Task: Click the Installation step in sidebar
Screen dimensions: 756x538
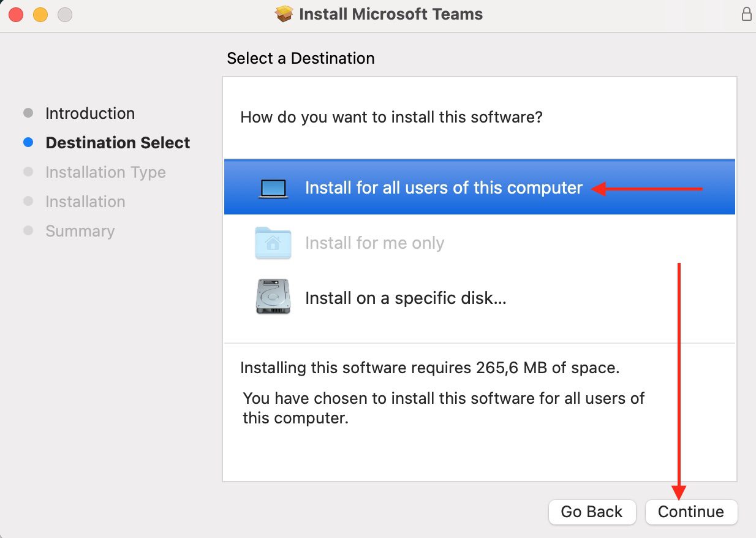Action: pyautogui.click(x=85, y=202)
